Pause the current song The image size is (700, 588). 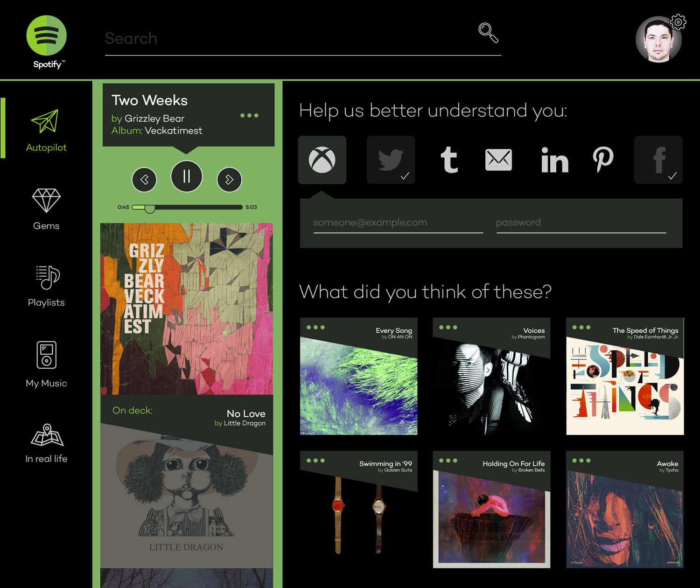pyautogui.click(x=187, y=176)
